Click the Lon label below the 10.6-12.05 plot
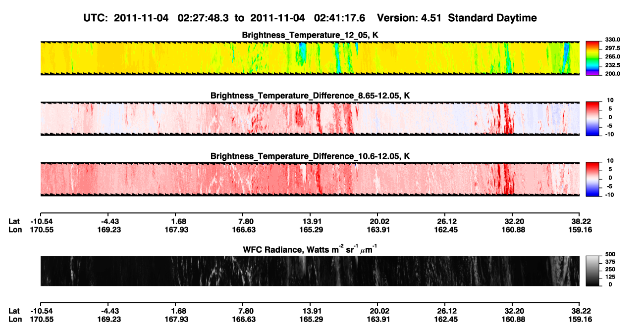 [x=14, y=230]
